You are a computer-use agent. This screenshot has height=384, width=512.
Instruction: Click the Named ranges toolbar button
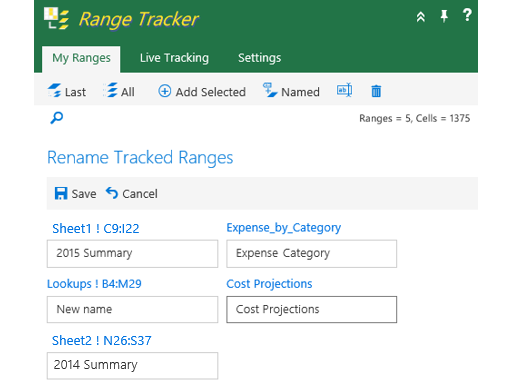[x=291, y=91]
